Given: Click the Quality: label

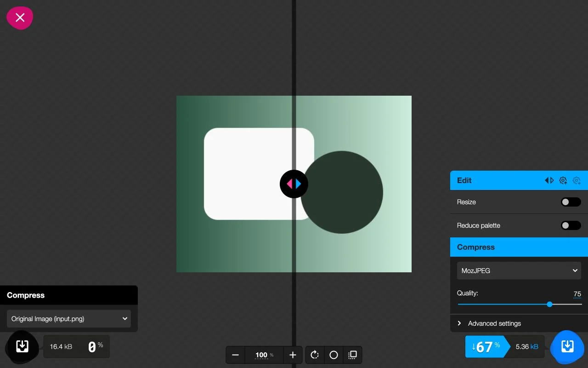Looking at the screenshot, I should 468,293.
